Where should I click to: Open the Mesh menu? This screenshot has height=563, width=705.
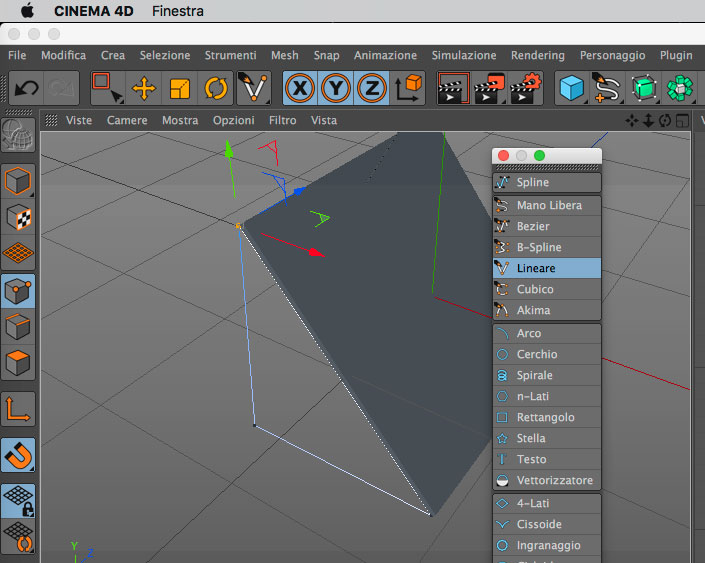pyautogui.click(x=285, y=55)
